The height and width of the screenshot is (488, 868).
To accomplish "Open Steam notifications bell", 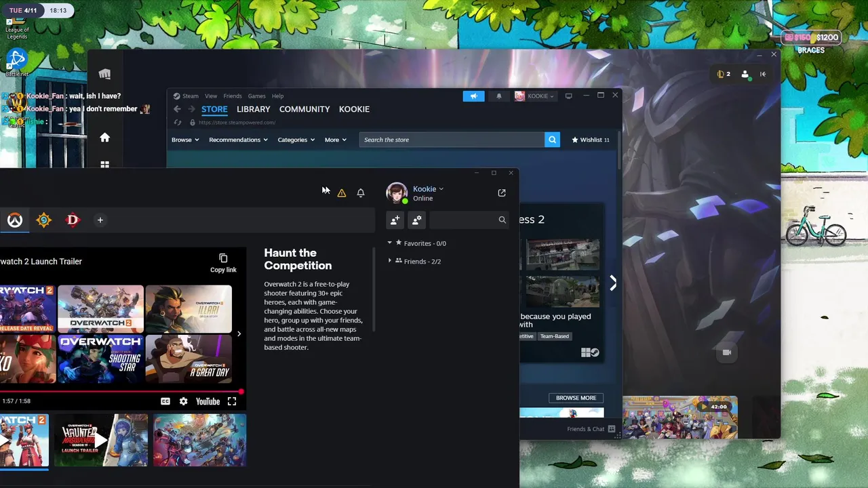I will pos(499,96).
